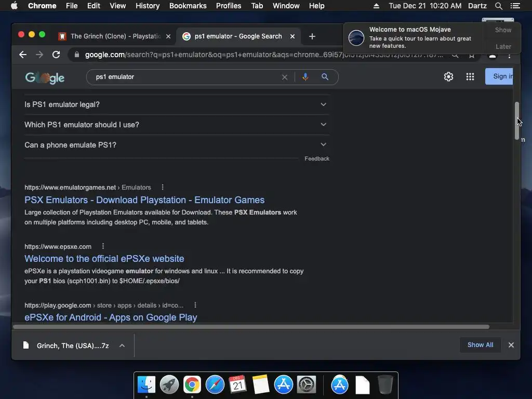The height and width of the screenshot is (399, 532).
Task: Click Later on the macOS Mojave notification
Action: point(503,46)
